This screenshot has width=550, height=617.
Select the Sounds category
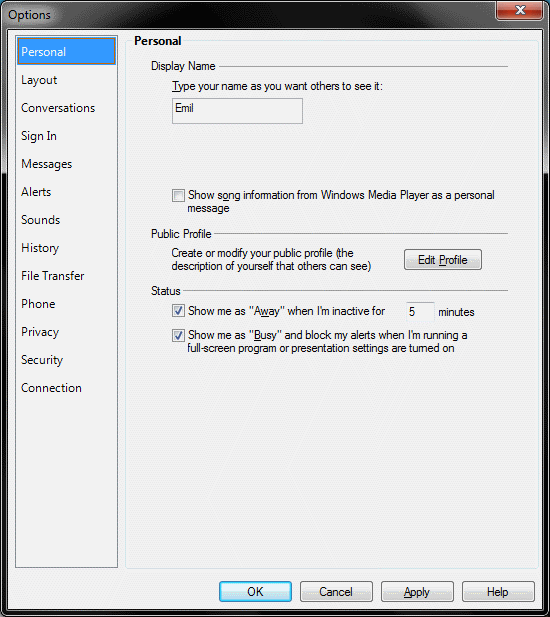tap(41, 220)
